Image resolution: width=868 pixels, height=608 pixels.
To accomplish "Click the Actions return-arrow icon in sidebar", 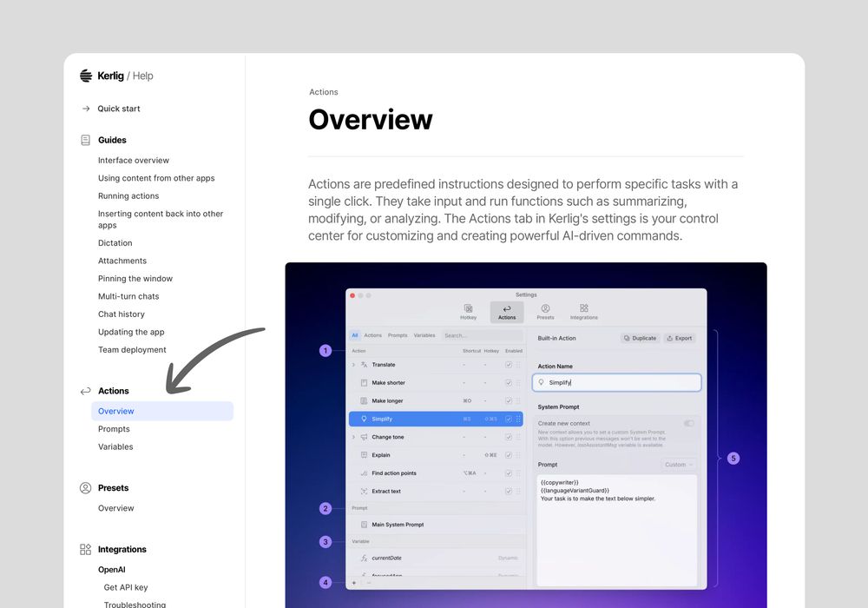I will pyautogui.click(x=85, y=391).
